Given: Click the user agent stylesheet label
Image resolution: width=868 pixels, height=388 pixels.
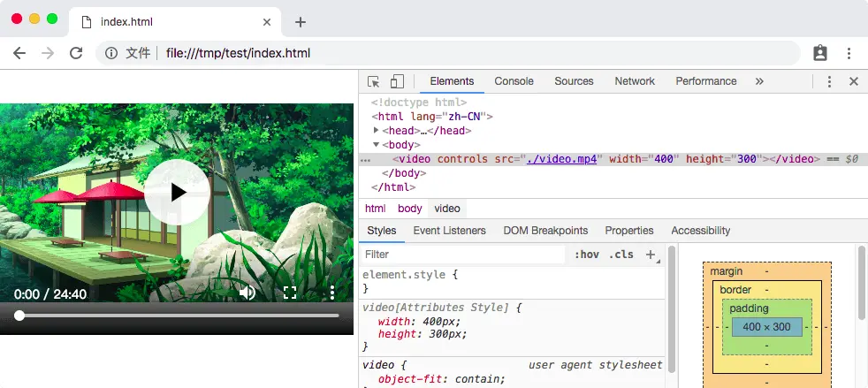Looking at the screenshot, I should pyautogui.click(x=595, y=365).
